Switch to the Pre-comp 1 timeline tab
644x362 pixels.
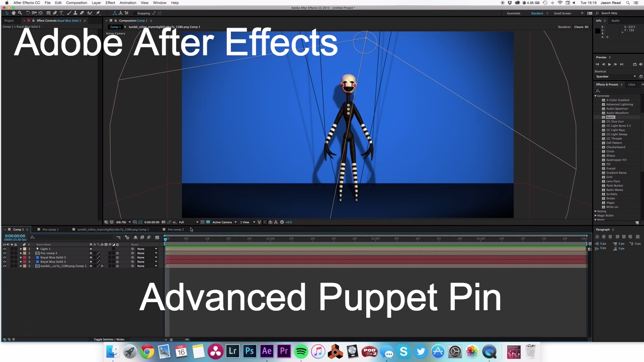pyautogui.click(x=50, y=229)
